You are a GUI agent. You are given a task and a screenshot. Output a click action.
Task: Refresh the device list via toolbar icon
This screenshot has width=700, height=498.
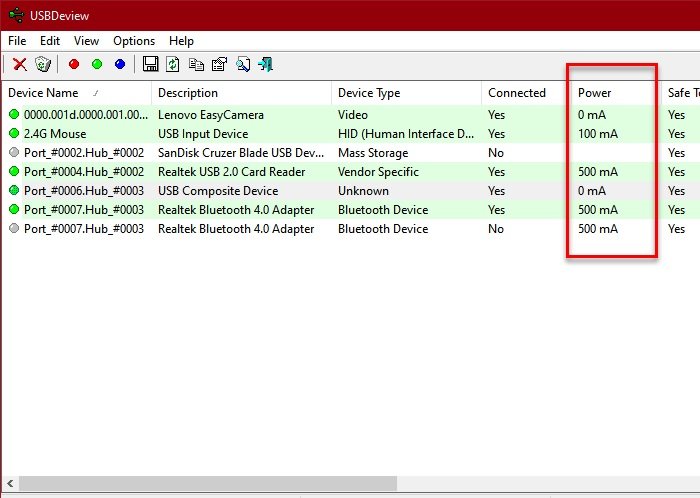click(173, 64)
